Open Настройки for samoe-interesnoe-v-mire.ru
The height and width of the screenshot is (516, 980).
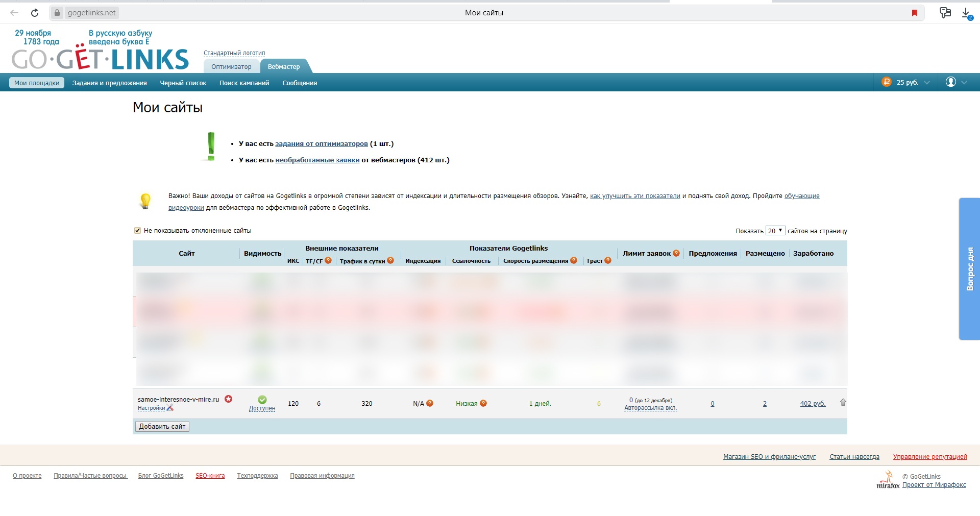[151, 408]
